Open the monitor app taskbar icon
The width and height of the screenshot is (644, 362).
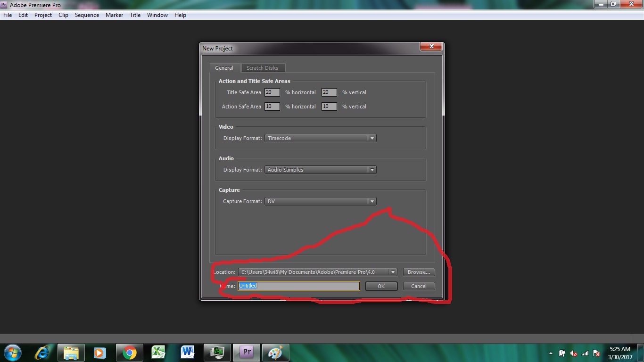pos(217,353)
